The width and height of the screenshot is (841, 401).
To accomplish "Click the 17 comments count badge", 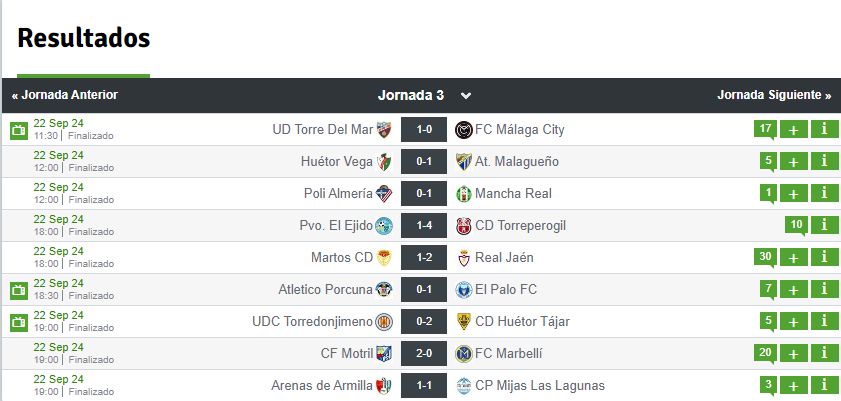I will click(x=766, y=129).
